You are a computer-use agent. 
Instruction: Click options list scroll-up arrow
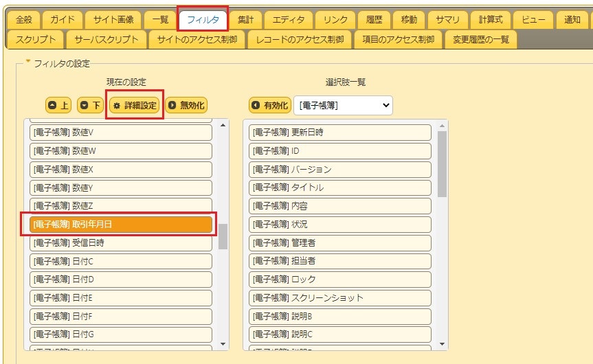coord(442,125)
